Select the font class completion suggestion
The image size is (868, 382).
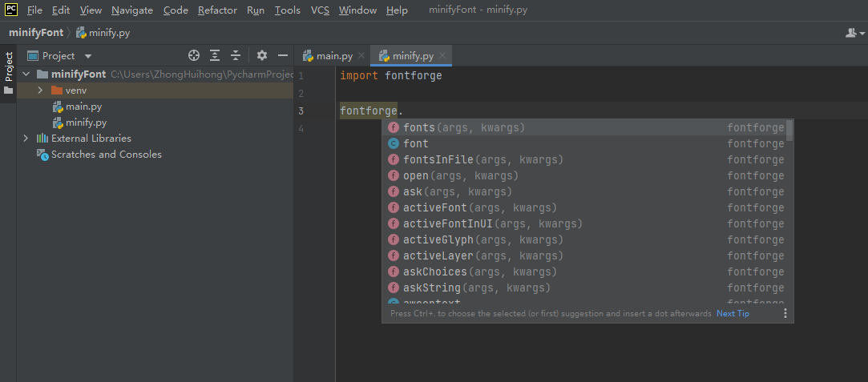point(584,143)
